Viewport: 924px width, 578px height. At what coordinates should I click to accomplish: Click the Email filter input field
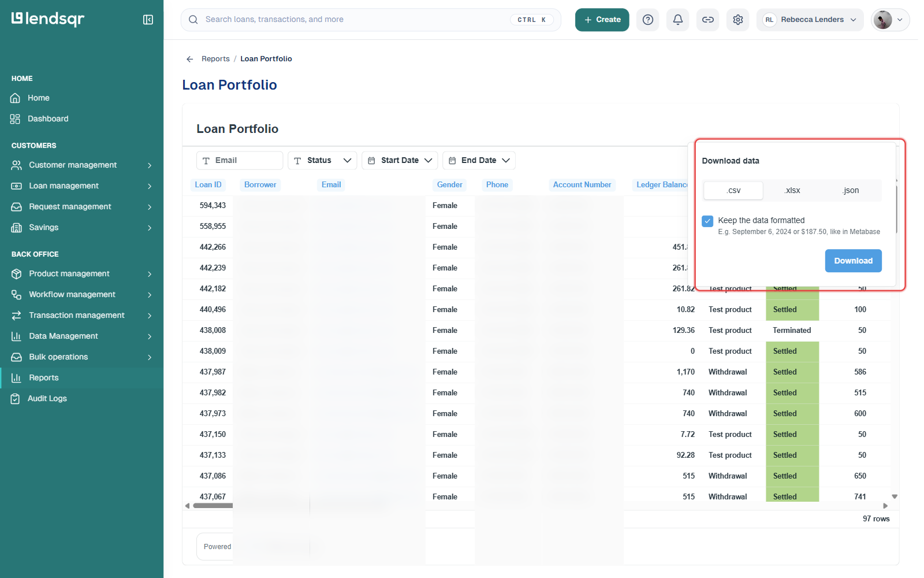tap(240, 161)
